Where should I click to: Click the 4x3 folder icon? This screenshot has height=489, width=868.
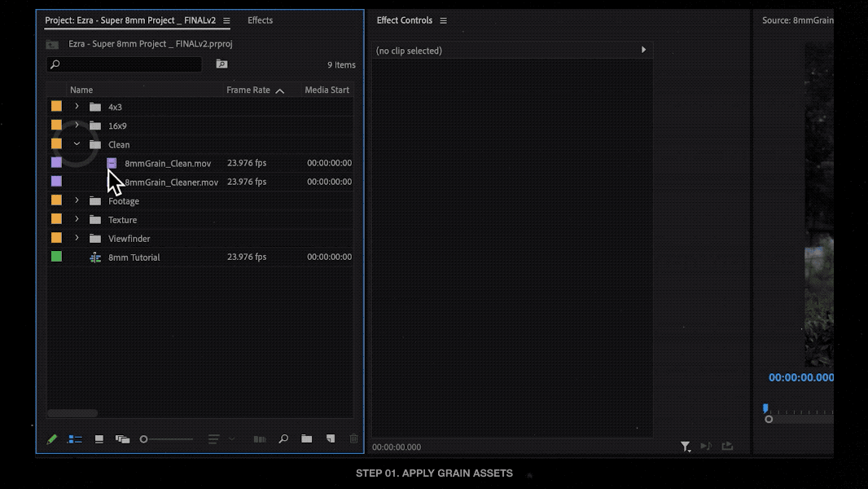95,107
